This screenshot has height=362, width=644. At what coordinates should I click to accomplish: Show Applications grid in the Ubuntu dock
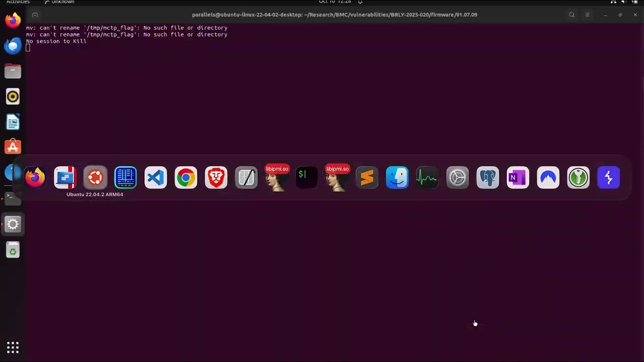tap(13, 347)
